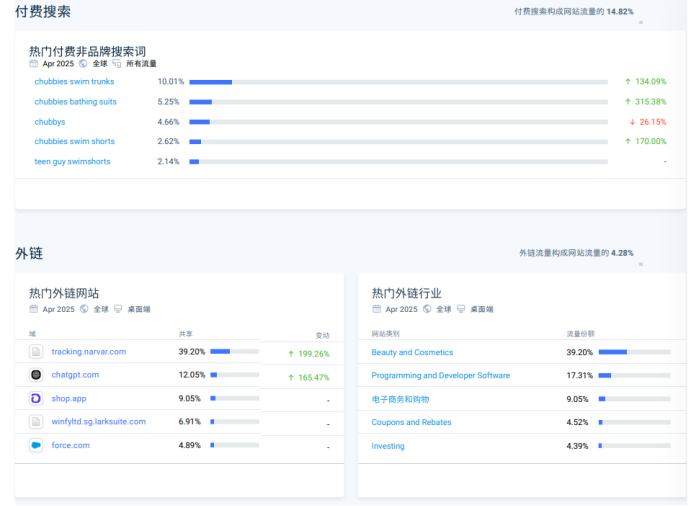Click calendar icon in referral industries card
Viewport: 692px width, 506px height.
pos(376,310)
